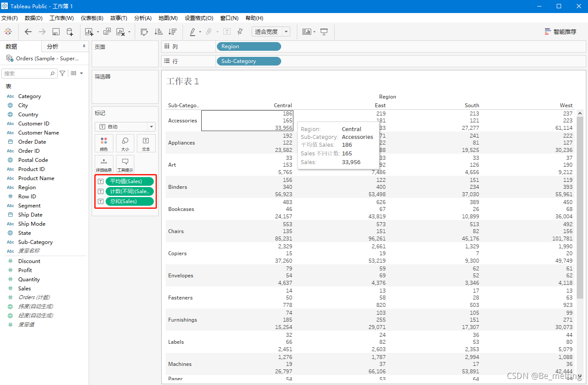Click the data pane view list icon
Viewport: 588px width, 385px height.
73,73
